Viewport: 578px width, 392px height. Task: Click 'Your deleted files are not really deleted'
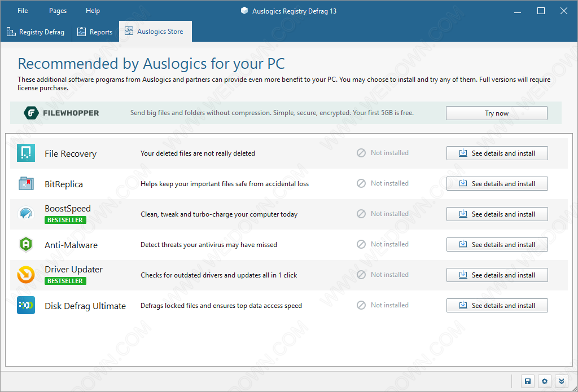tap(198, 153)
